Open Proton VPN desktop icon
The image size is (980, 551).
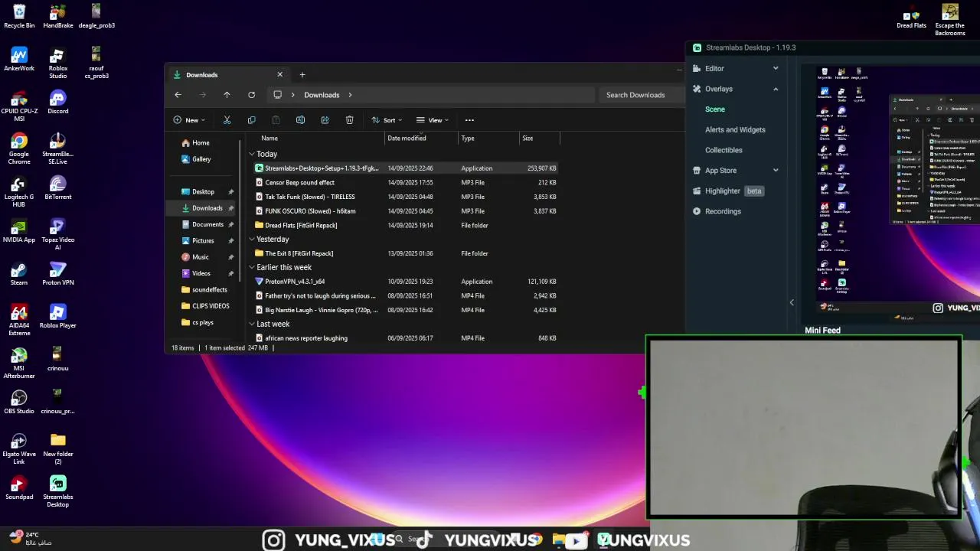click(x=58, y=274)
